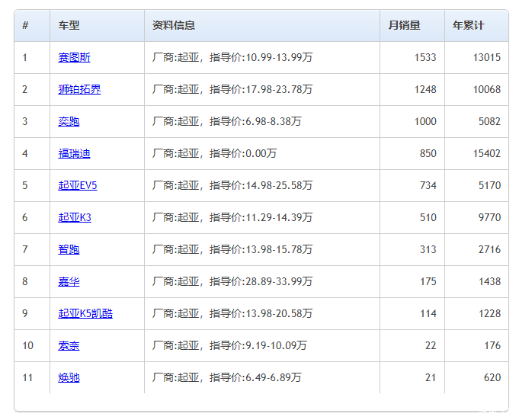Select monthly sales value 1533
The image size is (519, 420).
click(x=425, y=58)
